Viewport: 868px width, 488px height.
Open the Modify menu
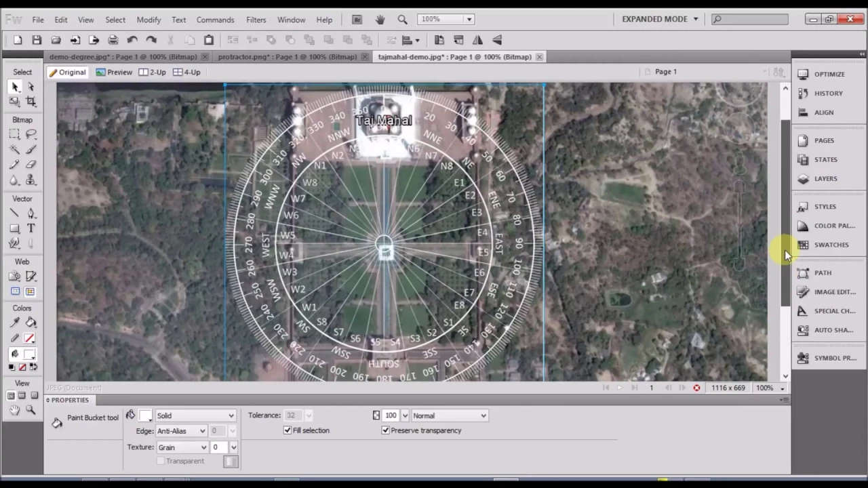coord(149,20)
